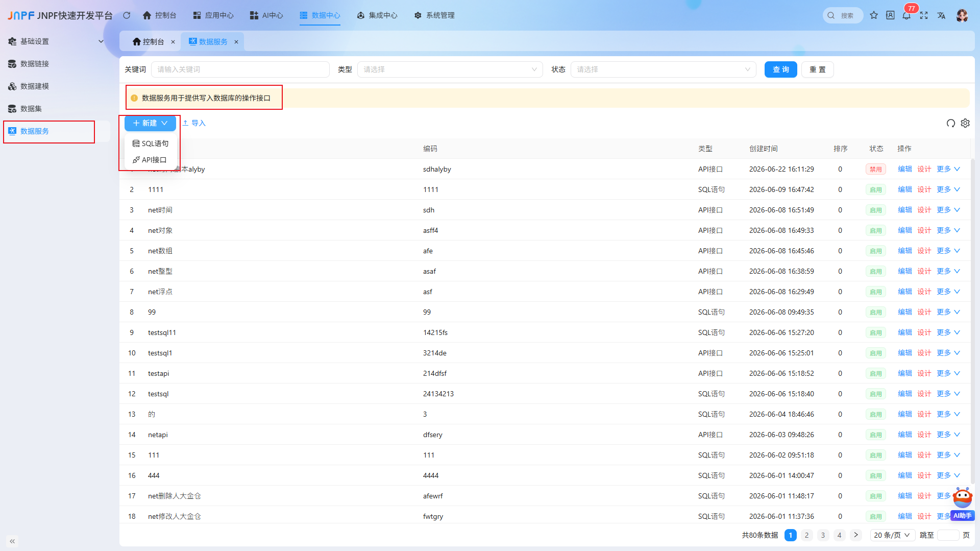Refresh the table using the reload icon
The width and height of the screenshot is (980, 551).
coord(950,123)
